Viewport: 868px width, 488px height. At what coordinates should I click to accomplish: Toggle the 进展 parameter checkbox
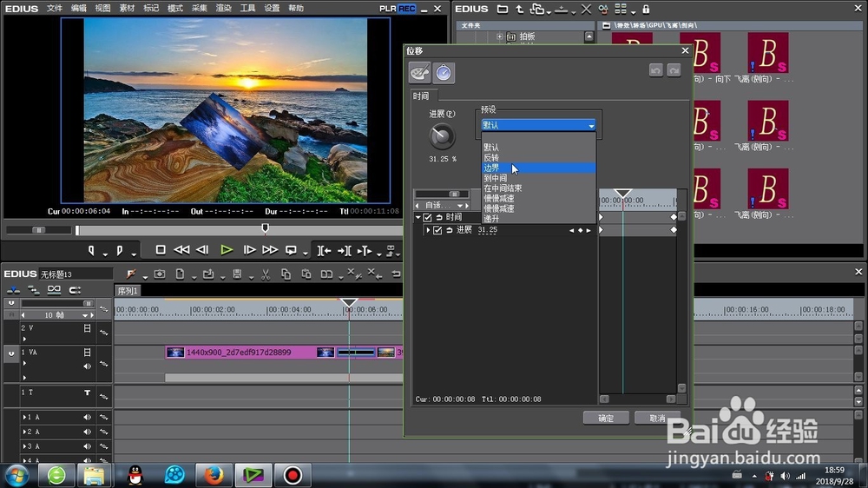click(x=437, y=230)
